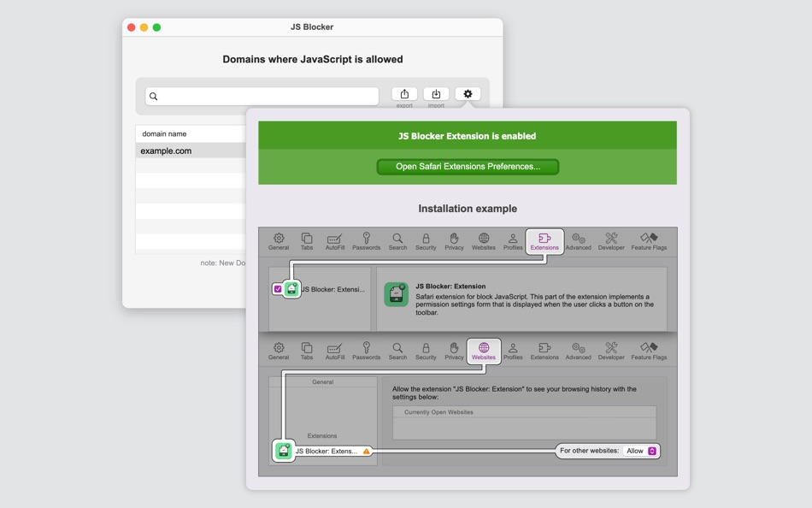Screen dimensions: 812x508
Task: Open the "For other websites" Allow dropdown
Action: (640, 451)
